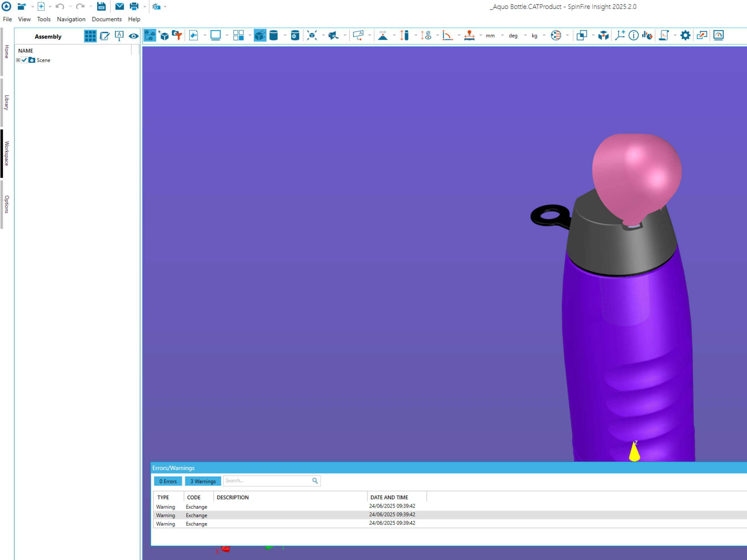Open the kg mass units dropdown

pyautogui.click(x=535, y=36)
